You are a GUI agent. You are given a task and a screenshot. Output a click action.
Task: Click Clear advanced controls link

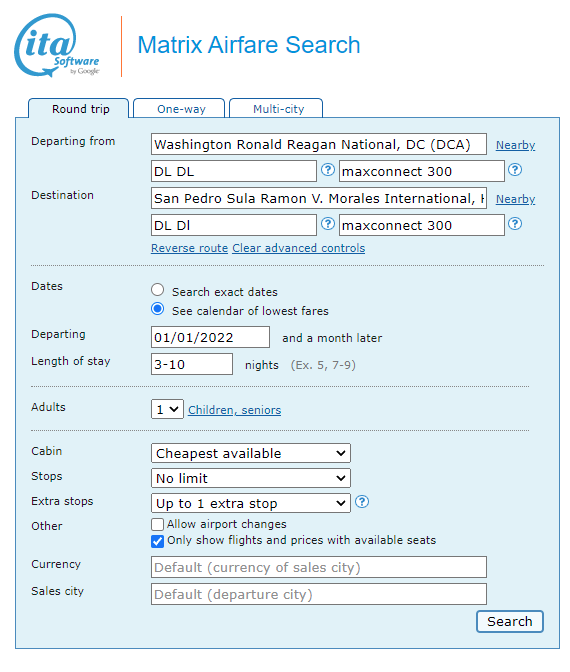pyautogui.click(x=299, y=248)
